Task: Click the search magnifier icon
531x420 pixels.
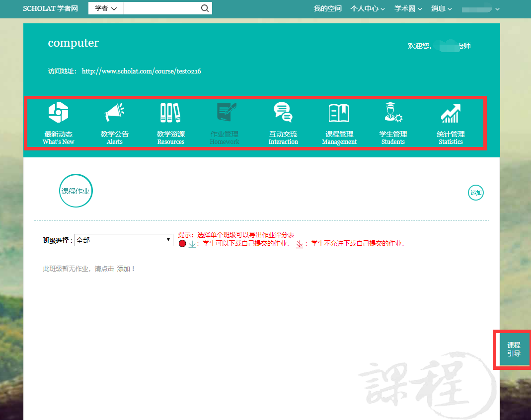Action: (205, 8)
